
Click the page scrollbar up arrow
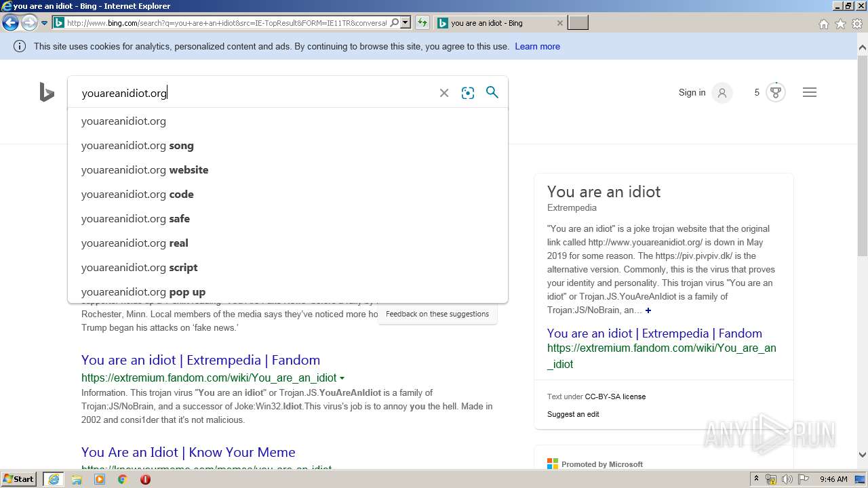pos(863,47)
